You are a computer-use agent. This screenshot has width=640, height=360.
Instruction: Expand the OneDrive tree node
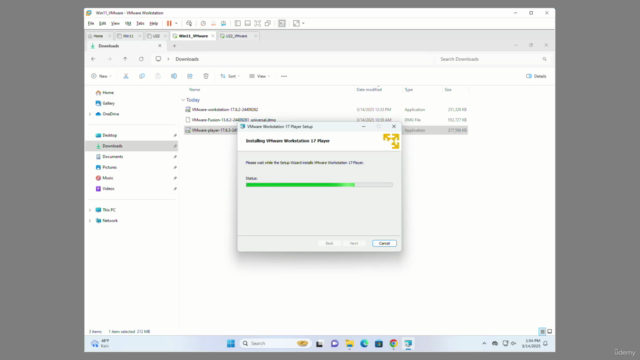click(90, 114)
